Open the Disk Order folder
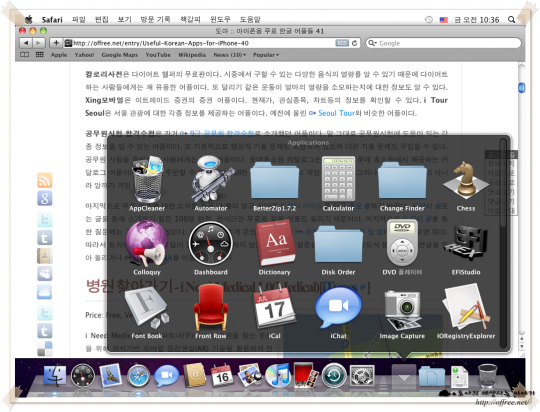Screen dimensions: 540x412 338,250
